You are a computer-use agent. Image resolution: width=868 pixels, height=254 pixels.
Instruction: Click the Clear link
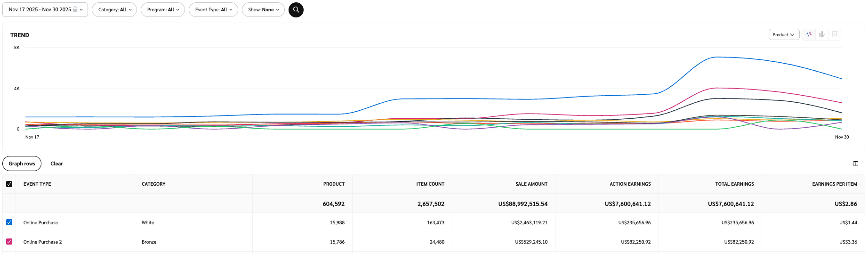(x=56, y=164)
